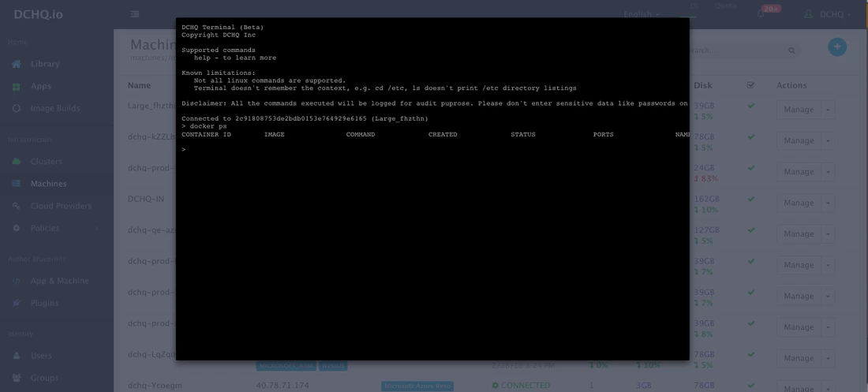Click Manage button in dchq-LqZqi row
This screenshot has height=392, width=868.
[x=799, y=358]
